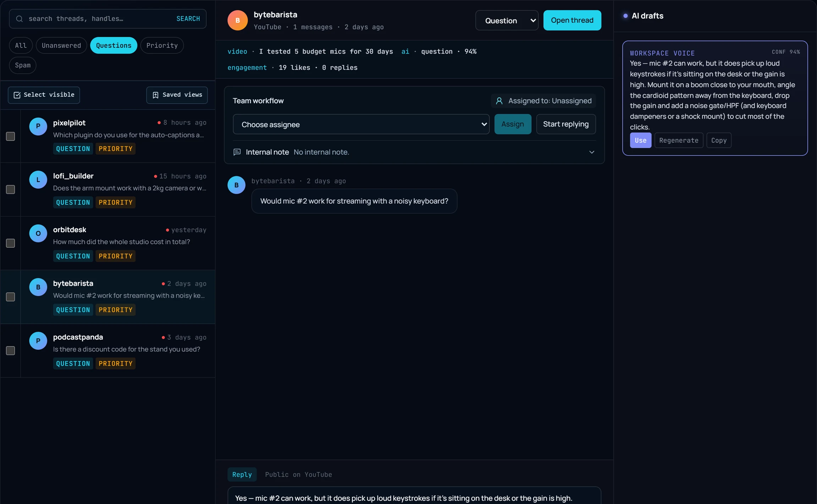817x504 pixels.
Task: Open orbitdesk's studio cost thread
Action: (x=117, y=243)
